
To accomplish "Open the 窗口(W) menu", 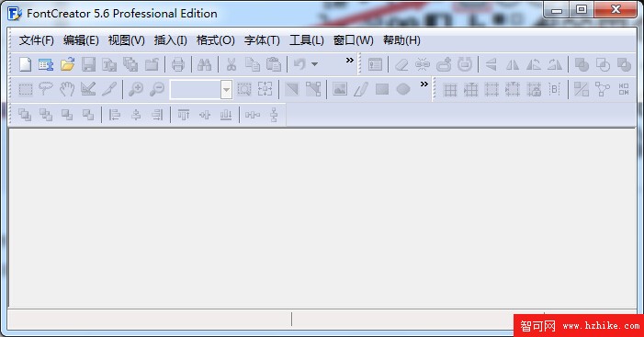I will tap(353, 40).
